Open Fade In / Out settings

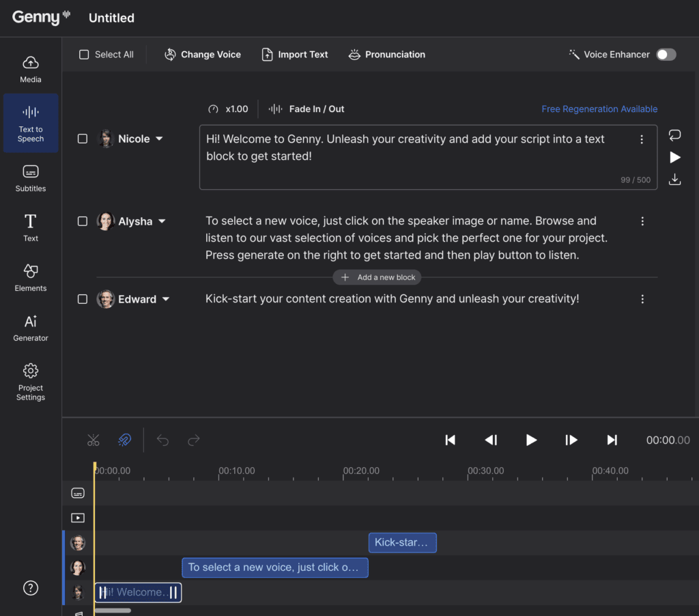coord(306,109)
